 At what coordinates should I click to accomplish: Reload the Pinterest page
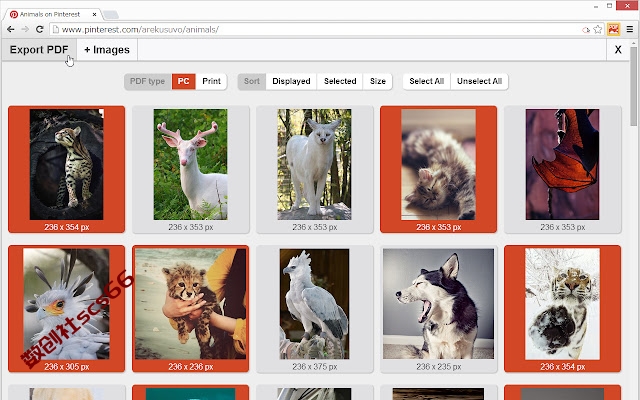[x=40, y=29]
